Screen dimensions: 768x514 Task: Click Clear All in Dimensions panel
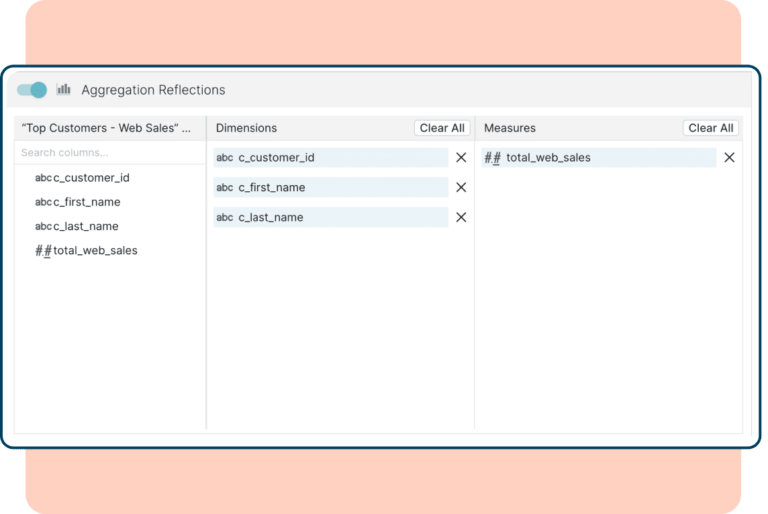tap(442, 128)
